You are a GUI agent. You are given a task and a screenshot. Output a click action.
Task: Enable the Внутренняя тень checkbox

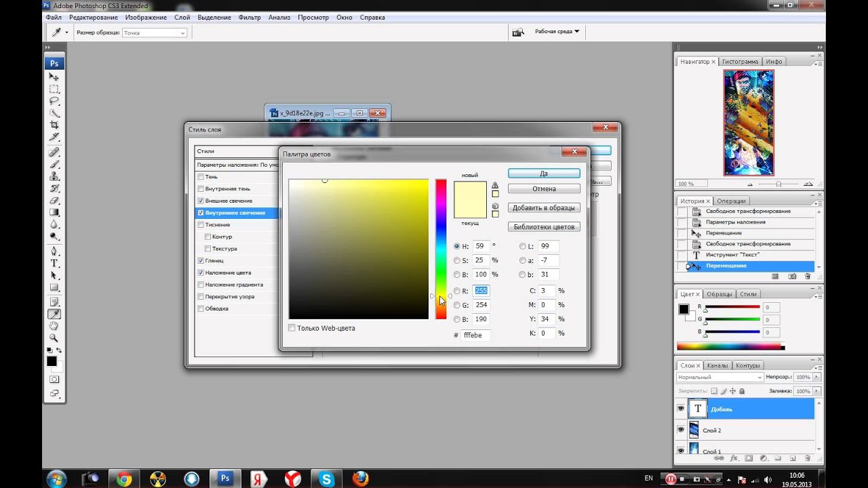201,189
